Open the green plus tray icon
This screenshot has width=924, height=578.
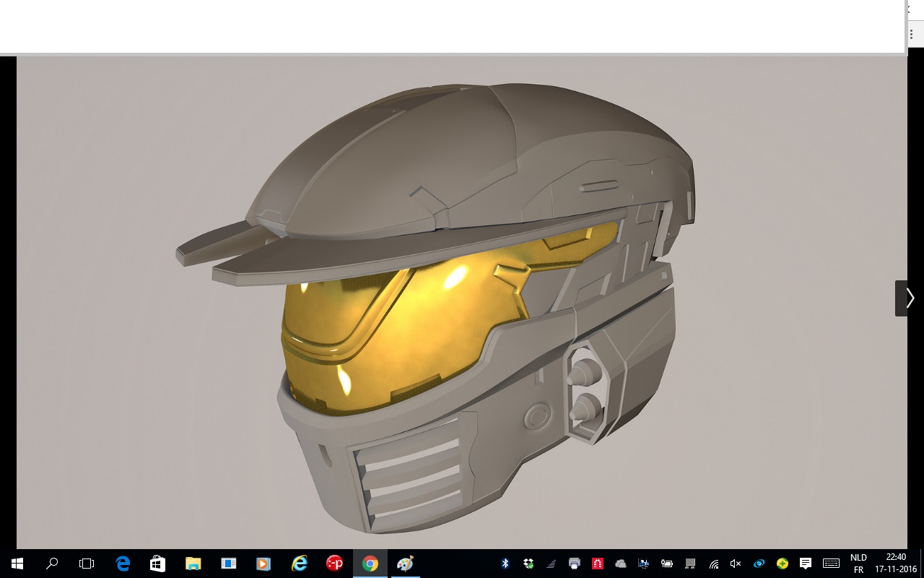tap(782, 564)
